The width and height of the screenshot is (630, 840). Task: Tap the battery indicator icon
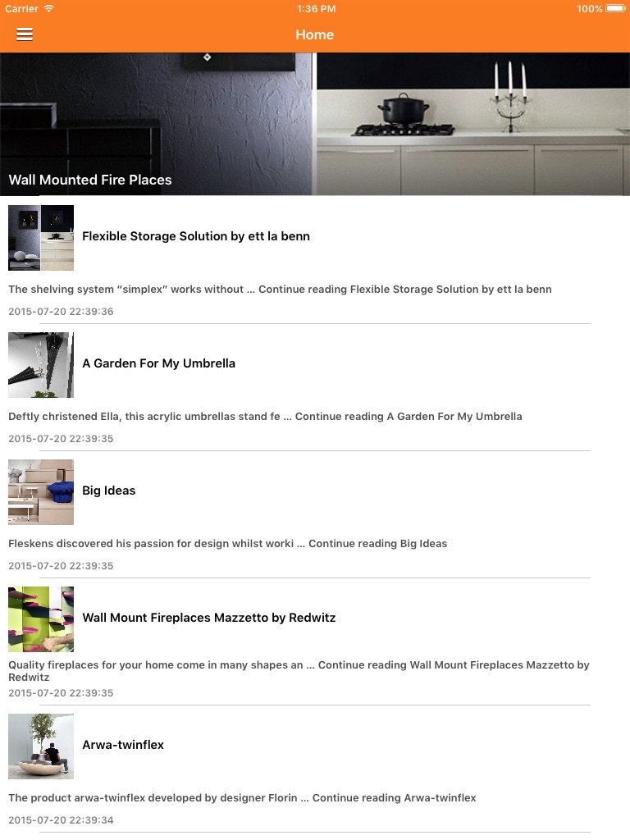pyautogui.click(x=615, y=8)
